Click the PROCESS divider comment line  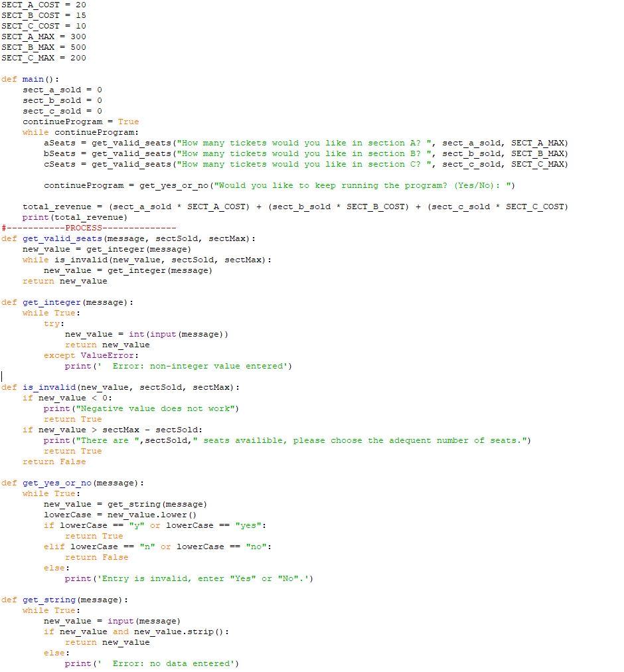tap(88, 228)
